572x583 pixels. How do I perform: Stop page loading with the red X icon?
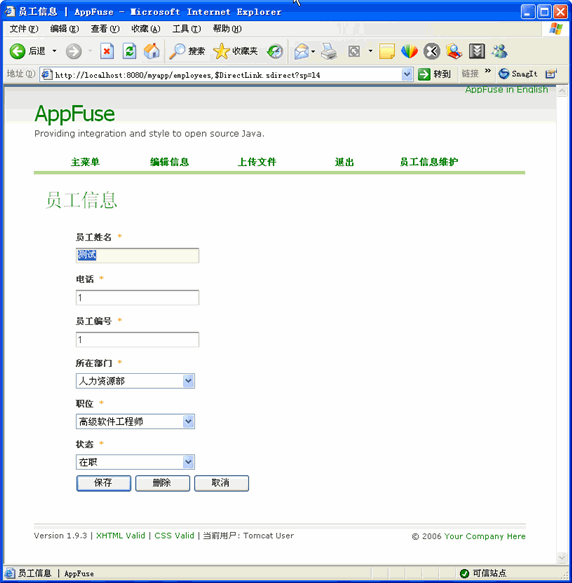pos(107,51)
